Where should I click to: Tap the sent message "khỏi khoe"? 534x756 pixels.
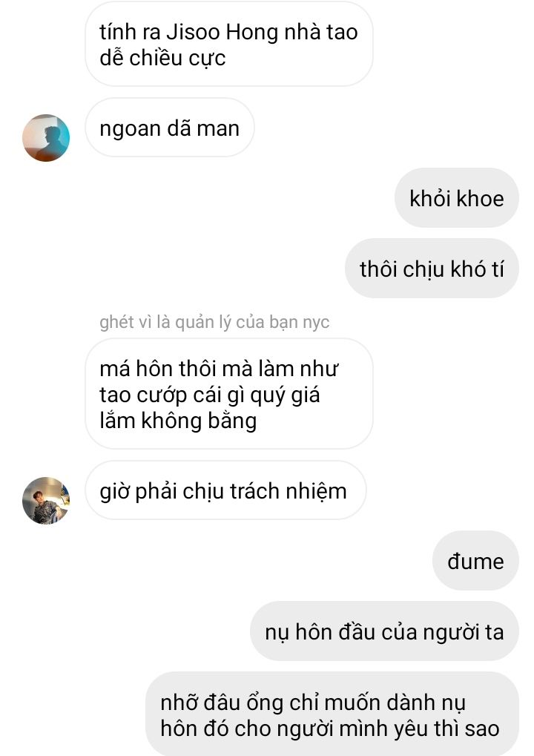[456, 198]
